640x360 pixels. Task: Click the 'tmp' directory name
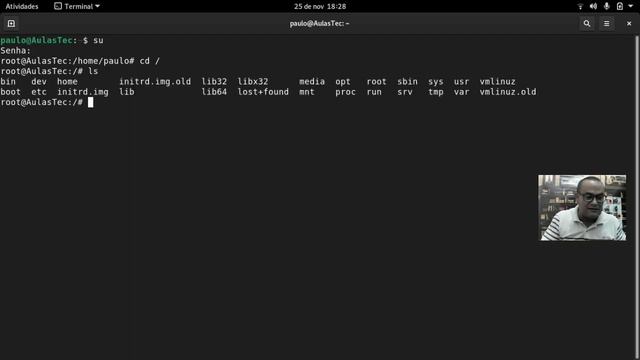point(436,92)
